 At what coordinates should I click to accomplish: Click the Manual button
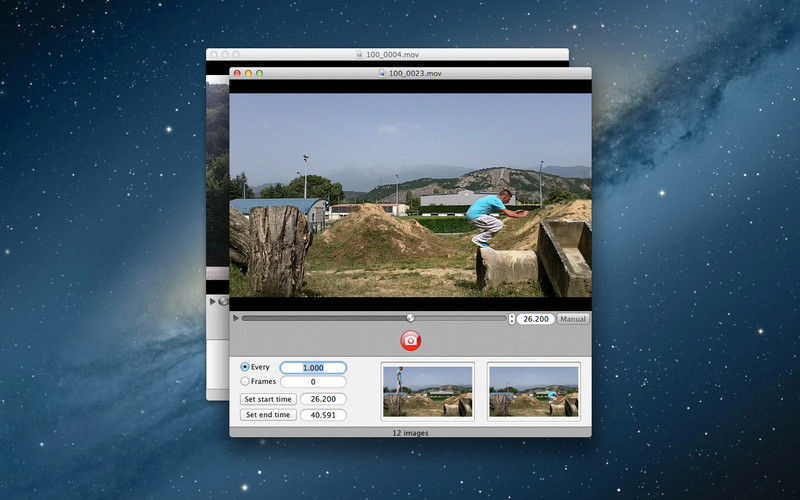pos(572,319)
